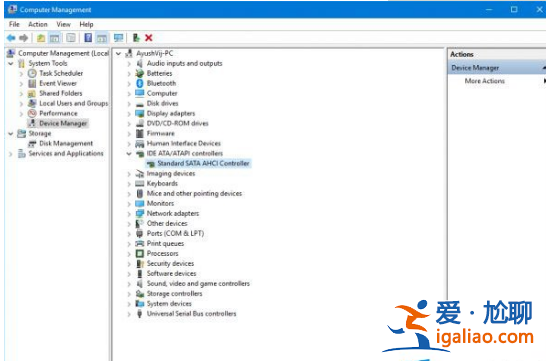
Task: Click the Mice and pointing devices icon
Action: click(140, 194)
